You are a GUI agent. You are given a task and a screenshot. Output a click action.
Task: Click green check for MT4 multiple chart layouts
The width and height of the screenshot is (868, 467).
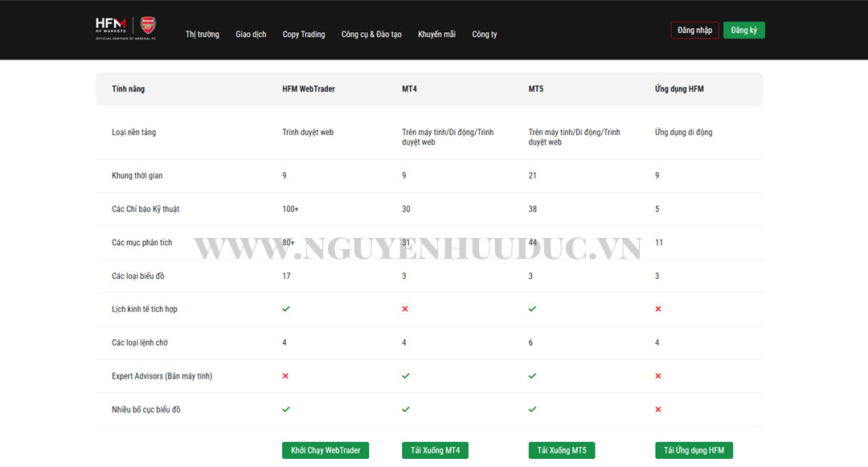pyautogui.click(x=406, y=409)
